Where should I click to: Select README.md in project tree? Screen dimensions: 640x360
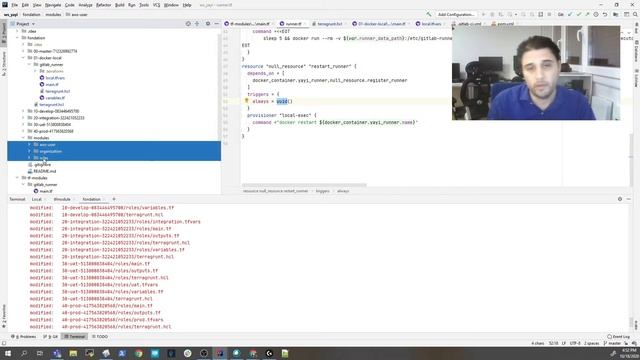(x=42, y=171)
